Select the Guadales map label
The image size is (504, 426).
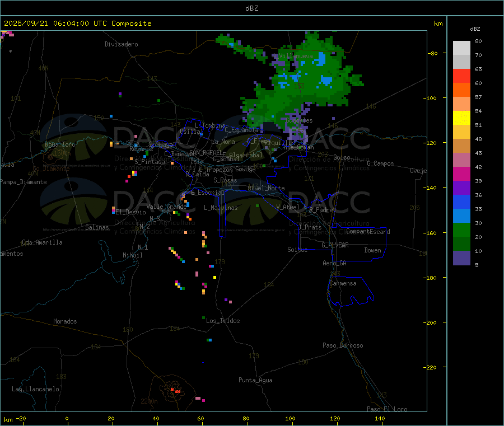coord(299,120)
